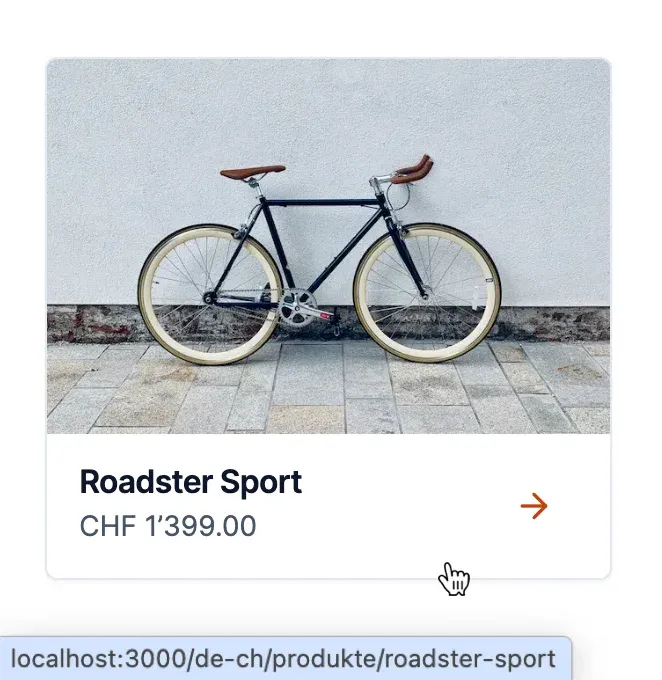
Task: Click the brown handlebars of the bicycle
Action: coord(412,170)
